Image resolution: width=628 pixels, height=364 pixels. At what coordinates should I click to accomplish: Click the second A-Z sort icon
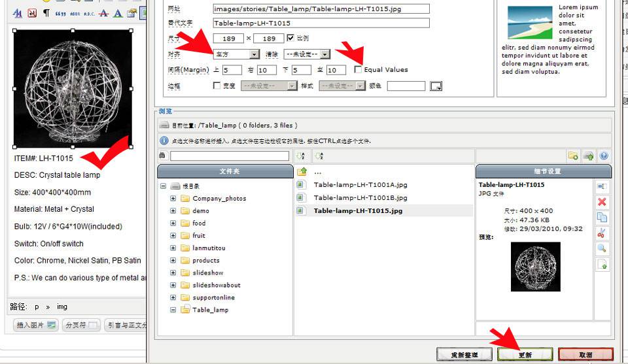tap(319, 156)
